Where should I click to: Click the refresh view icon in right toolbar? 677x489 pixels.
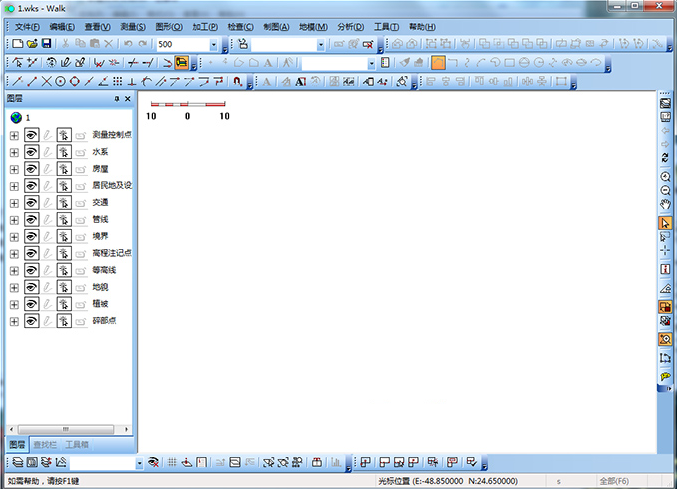tap(665, 158)
